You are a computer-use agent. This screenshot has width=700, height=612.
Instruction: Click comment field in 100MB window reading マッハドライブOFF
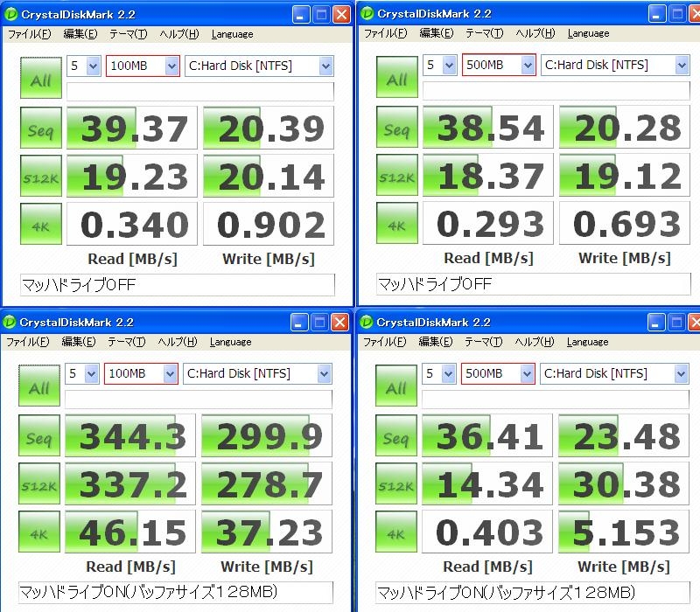pos(178,285)
